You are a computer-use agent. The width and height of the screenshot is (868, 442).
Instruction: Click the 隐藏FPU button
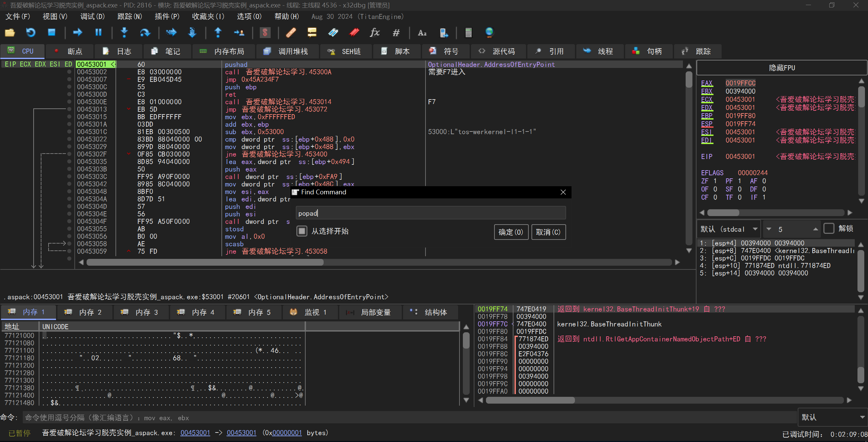(x=781, y=68)
